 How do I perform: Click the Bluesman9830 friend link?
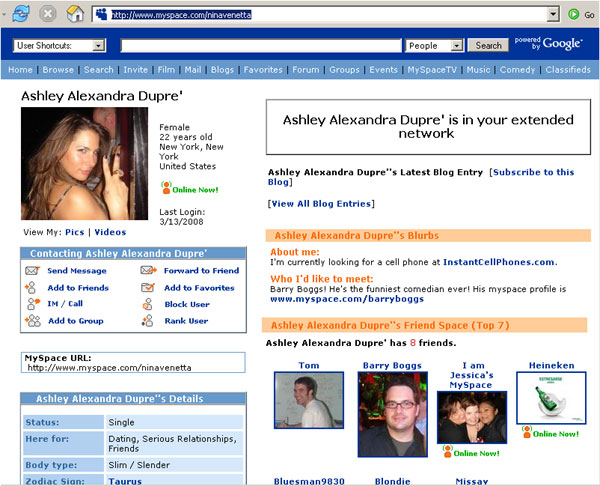(x=309, y=481)
